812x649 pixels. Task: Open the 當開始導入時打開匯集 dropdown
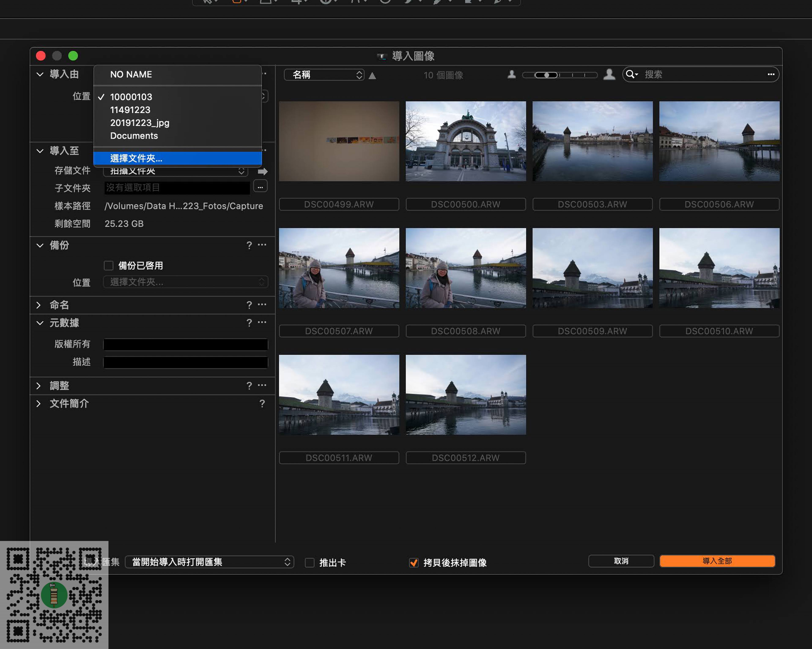pos(209,562)
